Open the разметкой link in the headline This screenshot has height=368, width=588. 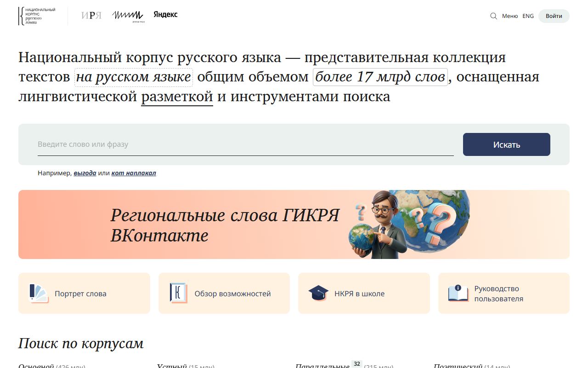point(177,97)
